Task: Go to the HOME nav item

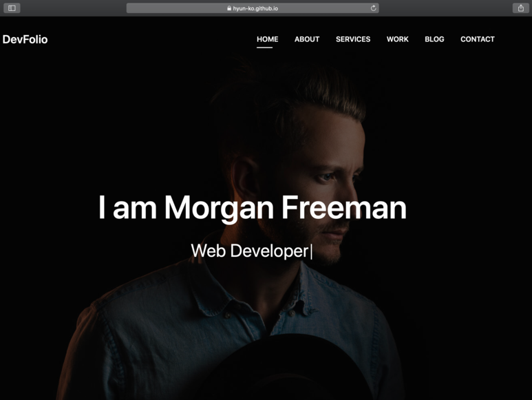Action: point(267,39)
